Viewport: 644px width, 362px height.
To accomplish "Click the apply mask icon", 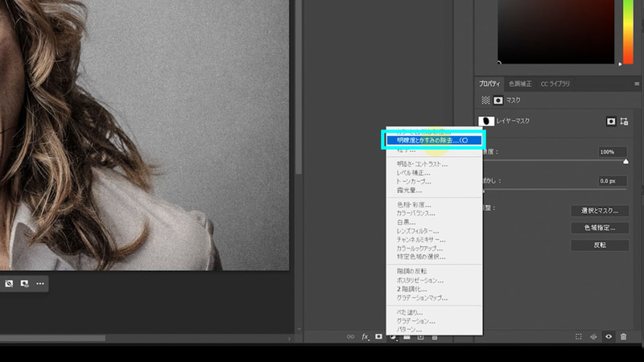I will pyautogui.click(x=593, y=336).
